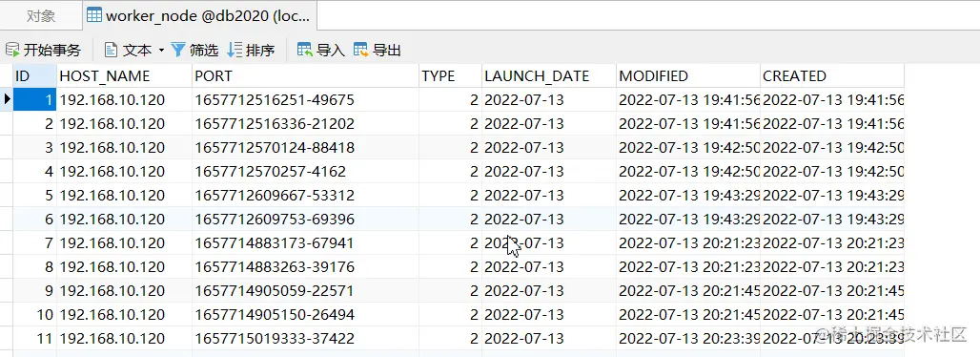Select port cell 1657714883173-67941
The image size is (980, 357).
click(x=306, y=243)
